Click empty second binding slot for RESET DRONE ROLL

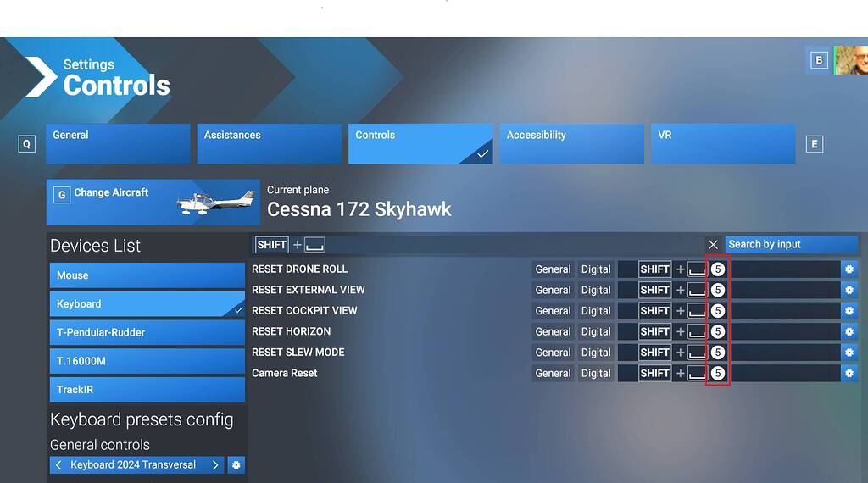point(785,269)
